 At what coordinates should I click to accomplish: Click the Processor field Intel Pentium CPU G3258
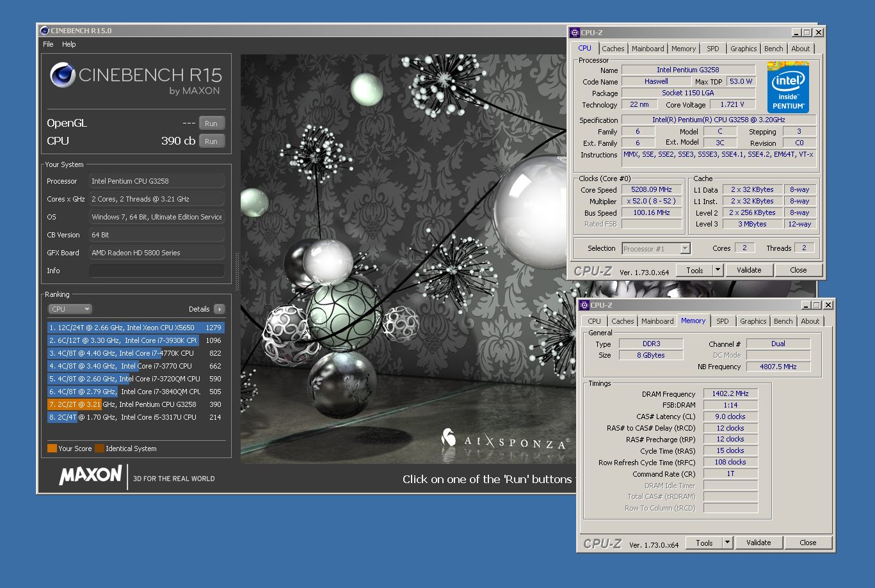pos(157,181)
